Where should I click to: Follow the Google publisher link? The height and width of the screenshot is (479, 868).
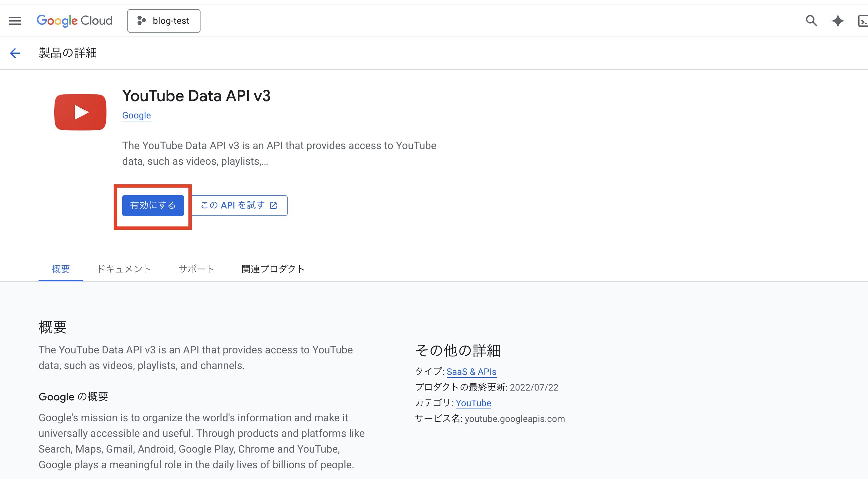[x=137, y=116]
